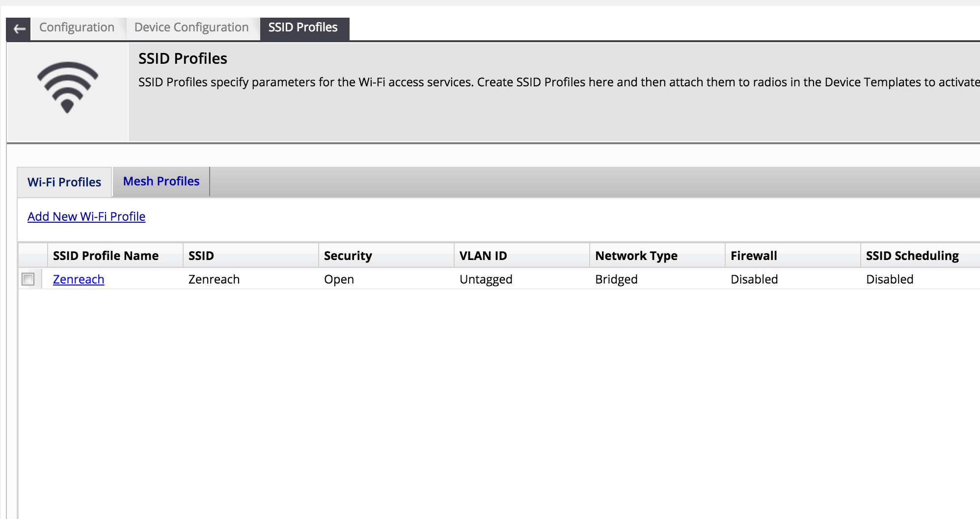980x519 pixels.
Task: Switch to the Configuration tab
Action: click(77, 27)
